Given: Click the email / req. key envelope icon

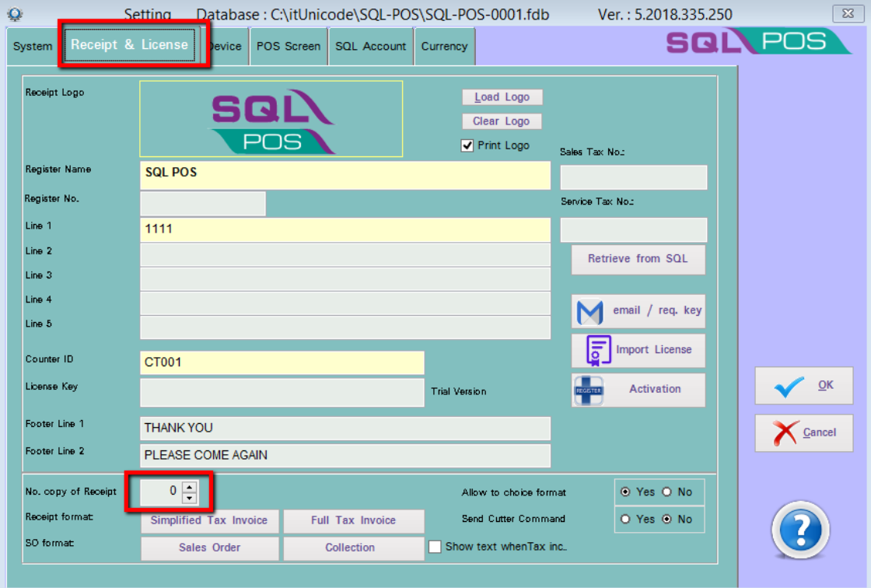Looking at the screenshot, I should pos(590,311).
